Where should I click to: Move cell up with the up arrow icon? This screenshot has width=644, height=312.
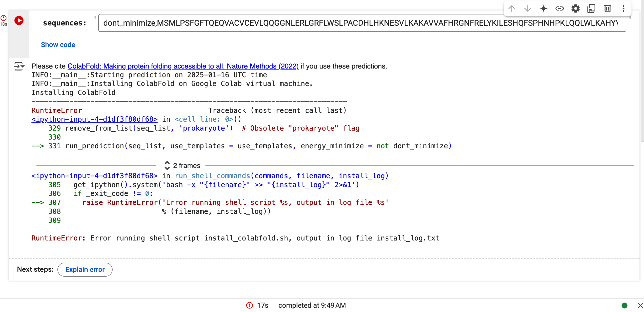[511, 9]
